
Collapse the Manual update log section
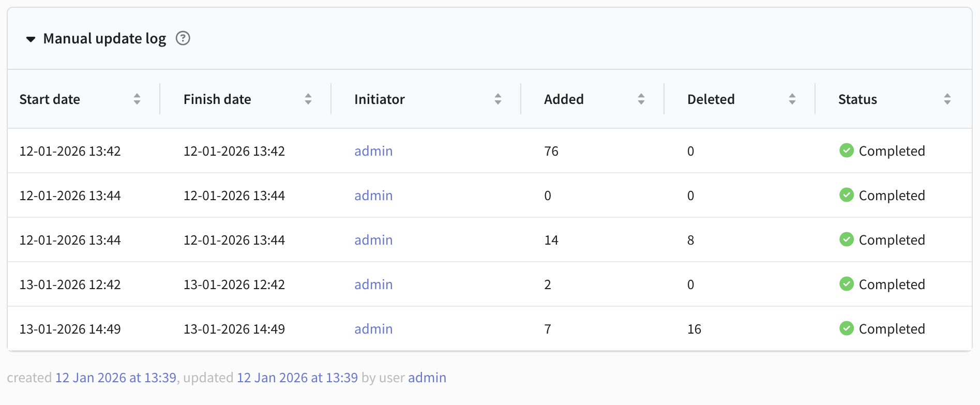point(31,39)
